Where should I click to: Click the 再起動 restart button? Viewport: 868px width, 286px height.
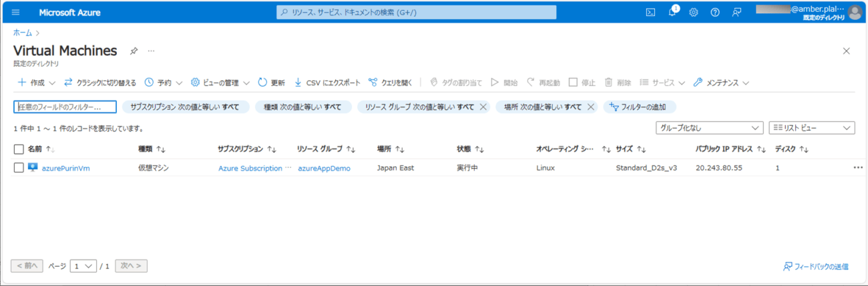(x=543, y=83)
